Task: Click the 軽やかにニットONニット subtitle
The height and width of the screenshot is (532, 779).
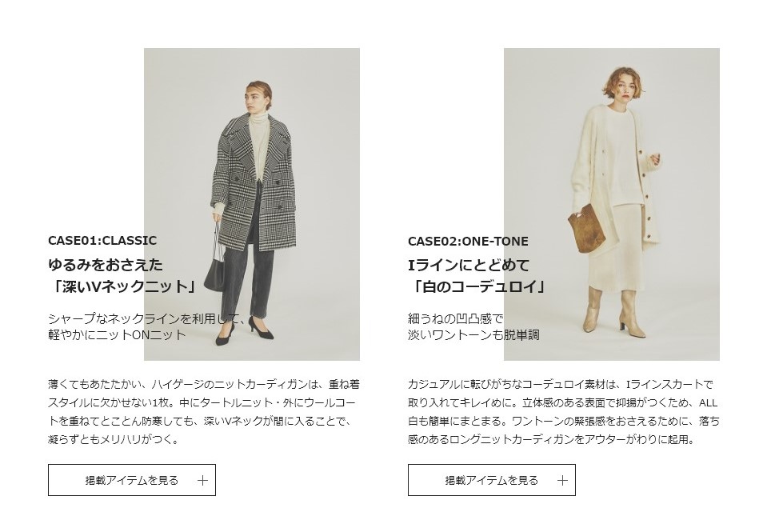Action: point(118,334)
